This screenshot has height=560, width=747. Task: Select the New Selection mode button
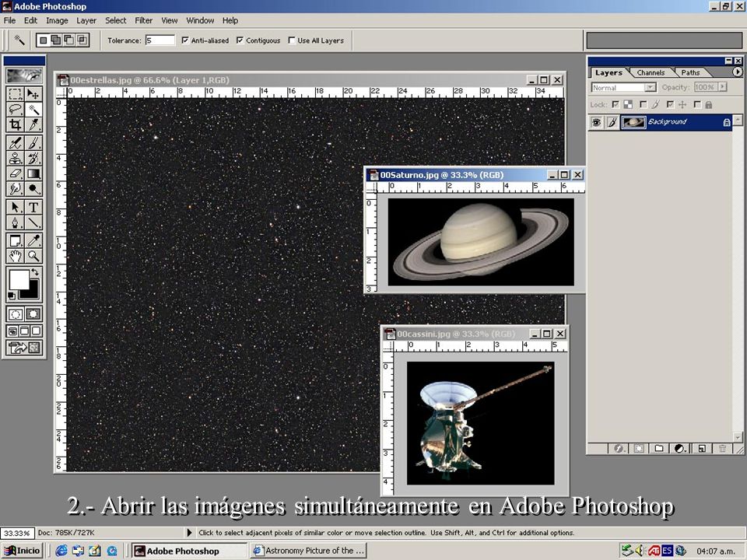pos(43,40)
